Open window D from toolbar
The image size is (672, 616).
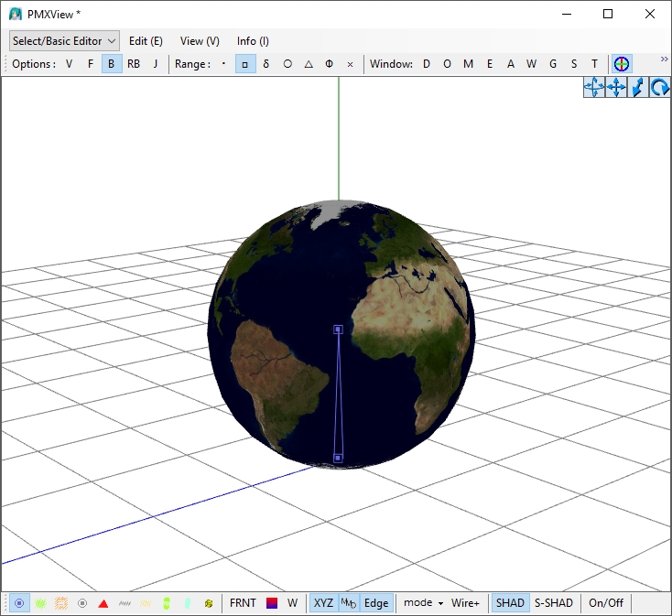tap(427, 64)
